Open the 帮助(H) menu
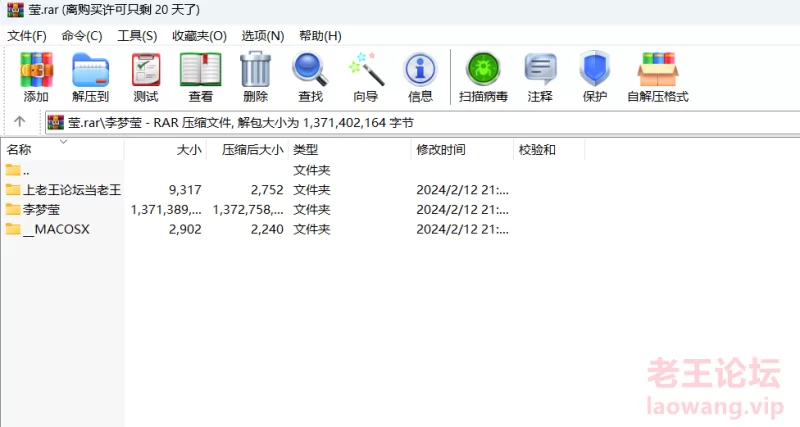The height and width of the screenshot is (427, 800). pyautogui.click(x=320, y=36)
